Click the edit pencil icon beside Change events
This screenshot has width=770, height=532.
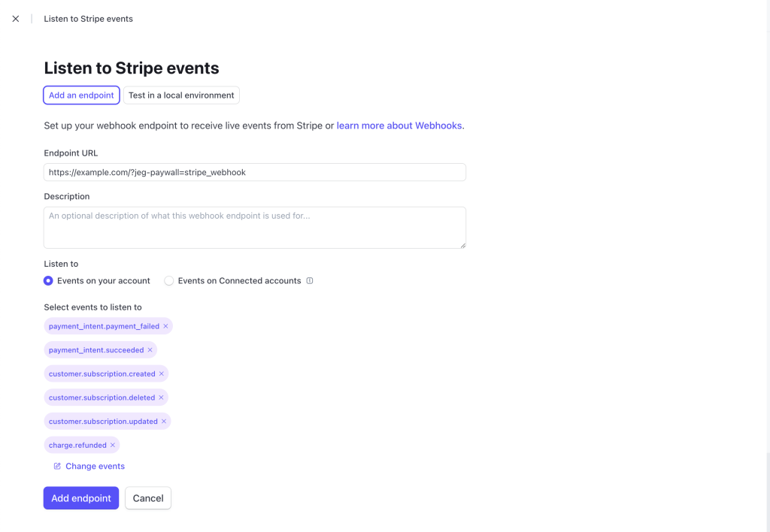tap(57, 467)
